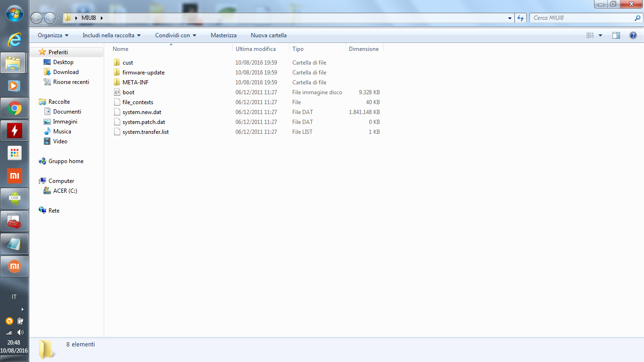The width and height of the screenshot is (644, 362).
Task: Toggle the preview pane button
Action: pos(616,35)
